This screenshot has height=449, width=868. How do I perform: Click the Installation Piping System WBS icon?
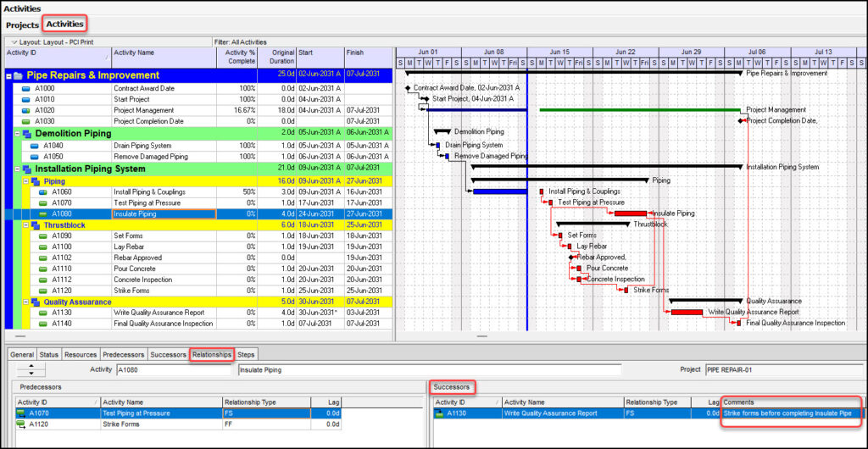26,169
